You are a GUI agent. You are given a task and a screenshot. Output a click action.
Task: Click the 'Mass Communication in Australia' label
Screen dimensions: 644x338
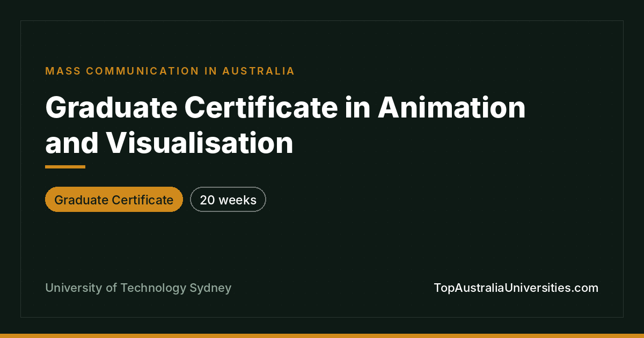click(x=170, y=71)
